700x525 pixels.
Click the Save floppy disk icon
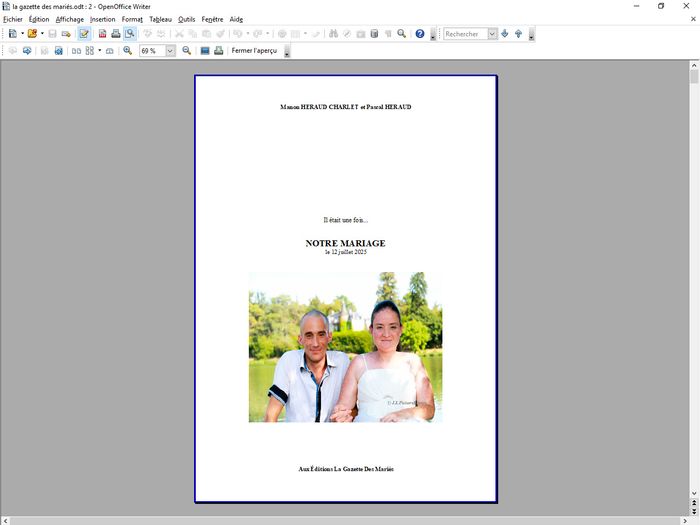click(x=52, y=33)
